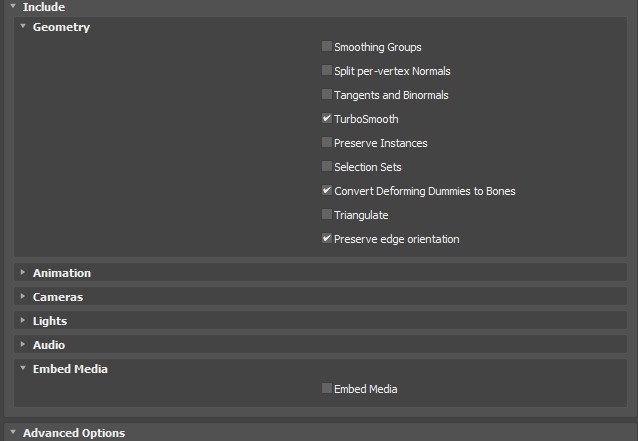Click the Geometry rollout header bar
The height and width of the screenshot is (441, 638).
point(320,27)
